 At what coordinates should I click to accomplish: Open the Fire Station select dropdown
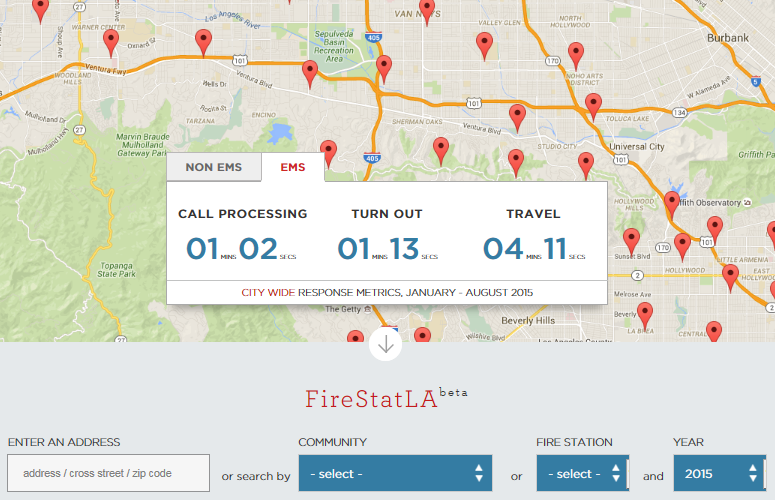click(583, 473)
